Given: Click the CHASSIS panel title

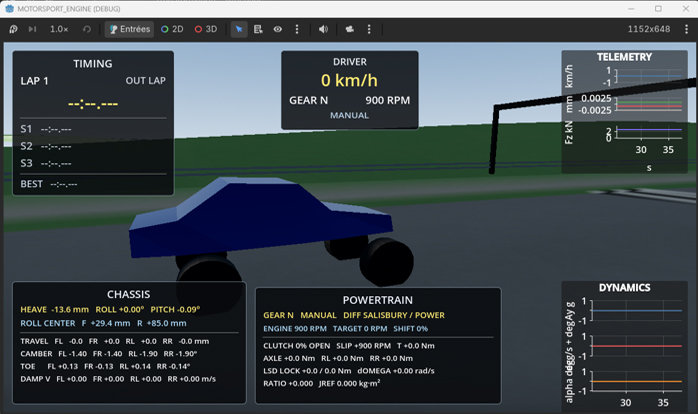Looking at the screenshot, I should 129,295.
